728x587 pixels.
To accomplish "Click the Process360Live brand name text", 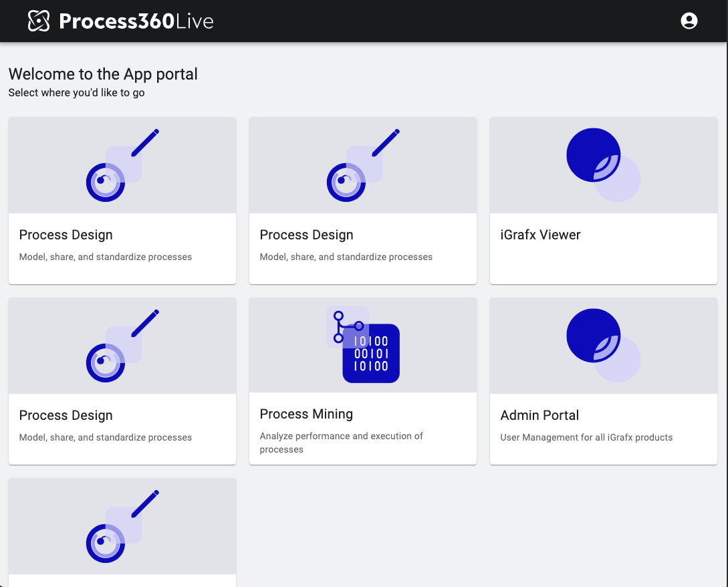I will [136, 21].
